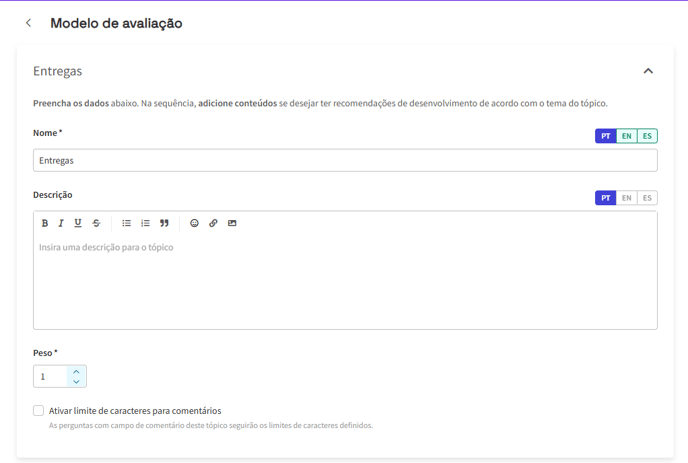Open the emoji picker in editor toolbar

click(x=194, y=223)
